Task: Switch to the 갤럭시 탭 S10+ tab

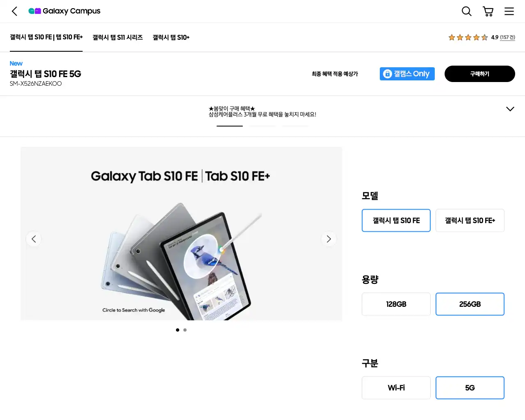Action: [x=171, y=37]
